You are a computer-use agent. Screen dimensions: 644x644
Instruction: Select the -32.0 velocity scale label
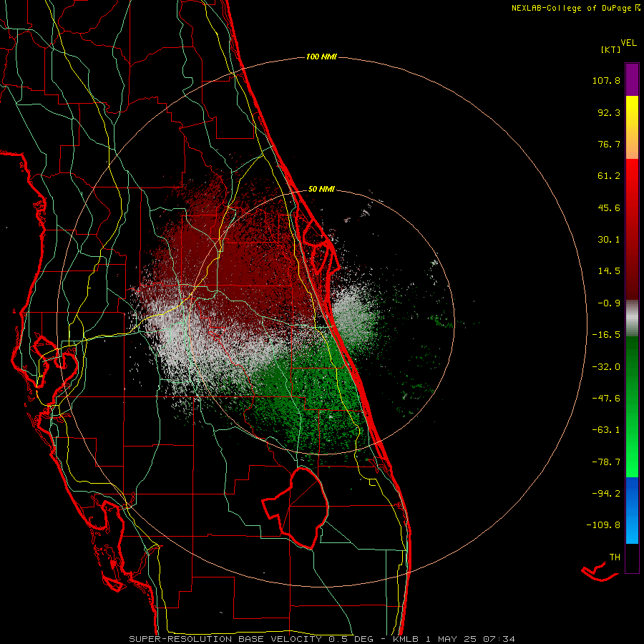tap(606, 367)
